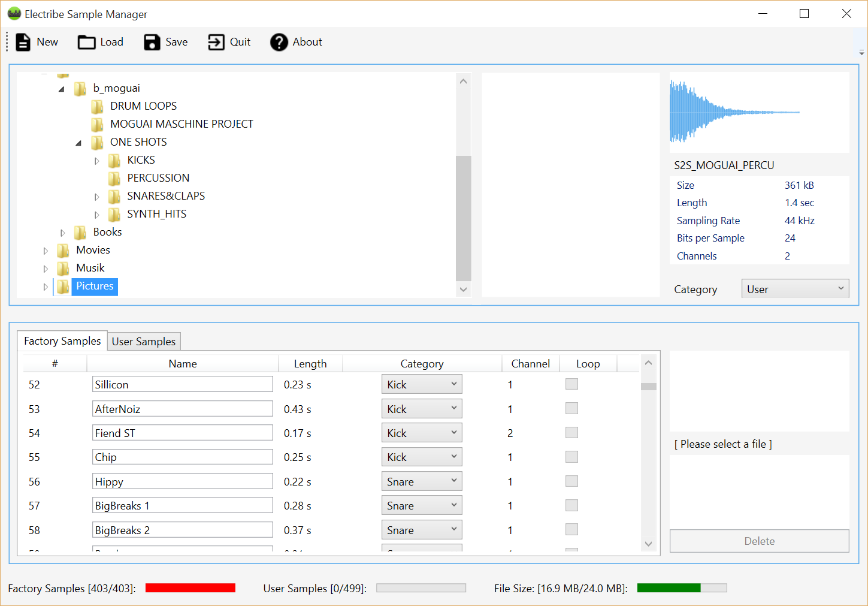Enable Loop checkbox for Sillicon sample
Screen dimensions: 868x606
pyautogui.click(x=571, y=384)
